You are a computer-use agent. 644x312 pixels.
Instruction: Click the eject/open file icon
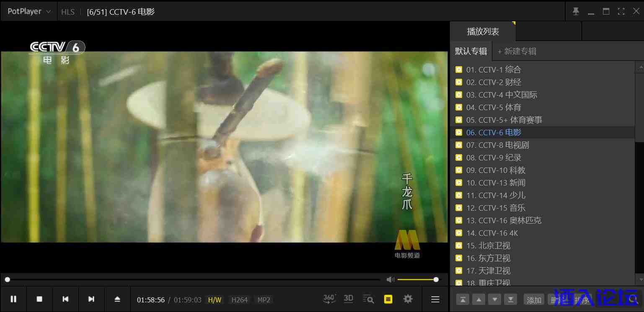tap(117, 299)
